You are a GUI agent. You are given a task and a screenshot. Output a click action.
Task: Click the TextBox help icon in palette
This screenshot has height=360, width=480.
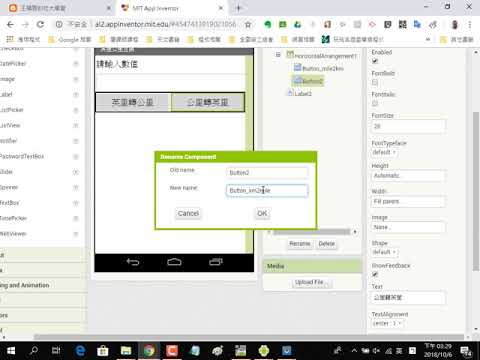point(76,203)
